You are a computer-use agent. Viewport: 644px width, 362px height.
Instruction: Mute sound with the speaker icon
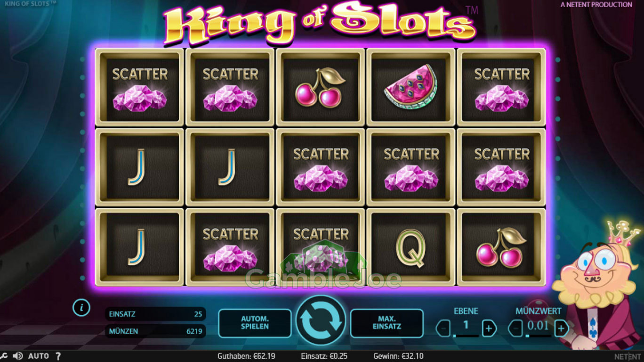pyautogui.click(x=18, y=356)
